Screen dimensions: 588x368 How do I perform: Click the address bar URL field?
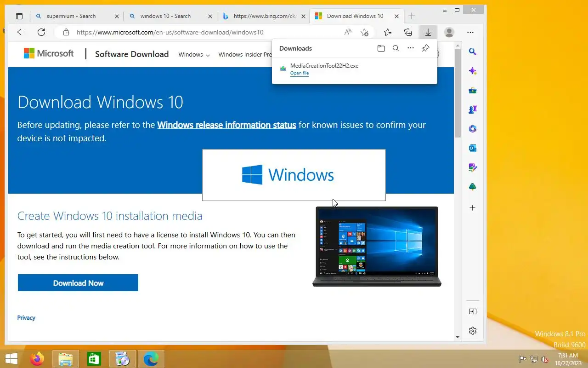(207, 32)
